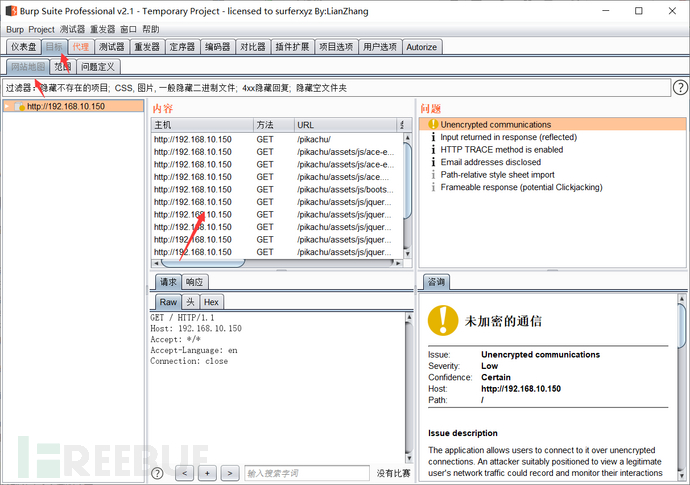The height and width of the screenshot is (485, 690).
Task: Select the /pikachu/assets/js/boots... row
Action: (x=277, y=190)
